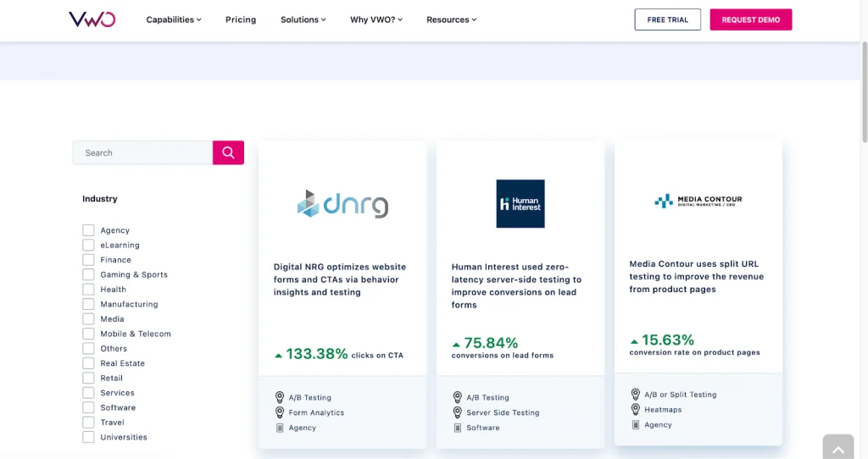Click building icon beside Software tag
This screenshot has height=459, width=868.
point(457,428)
